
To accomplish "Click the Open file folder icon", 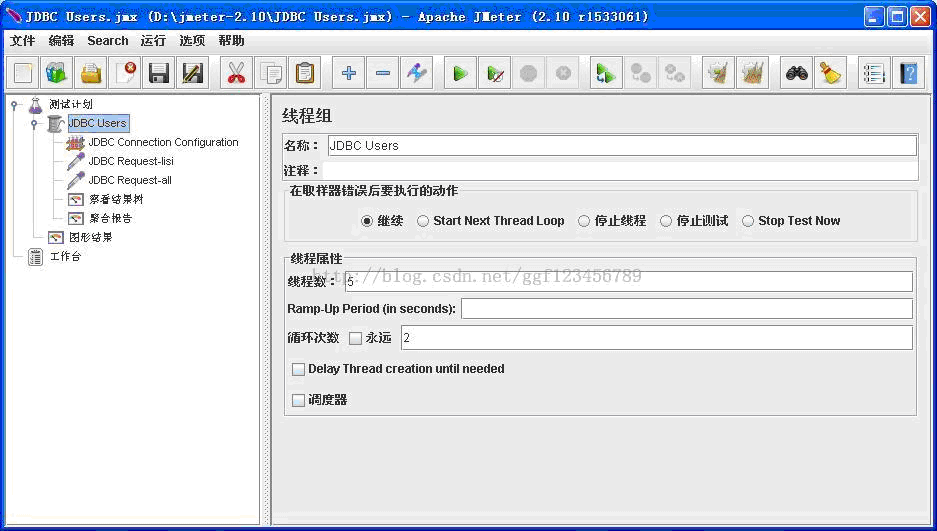I will [91, 73].
